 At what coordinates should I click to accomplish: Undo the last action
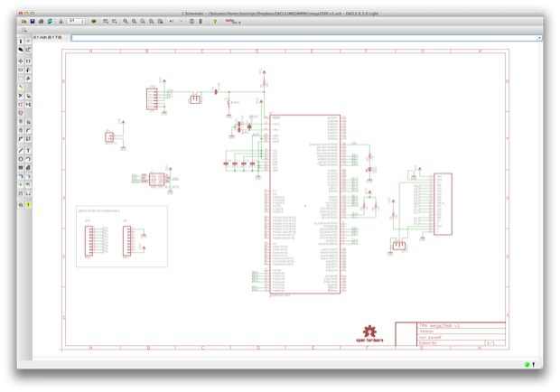click(x=172, y=22)
